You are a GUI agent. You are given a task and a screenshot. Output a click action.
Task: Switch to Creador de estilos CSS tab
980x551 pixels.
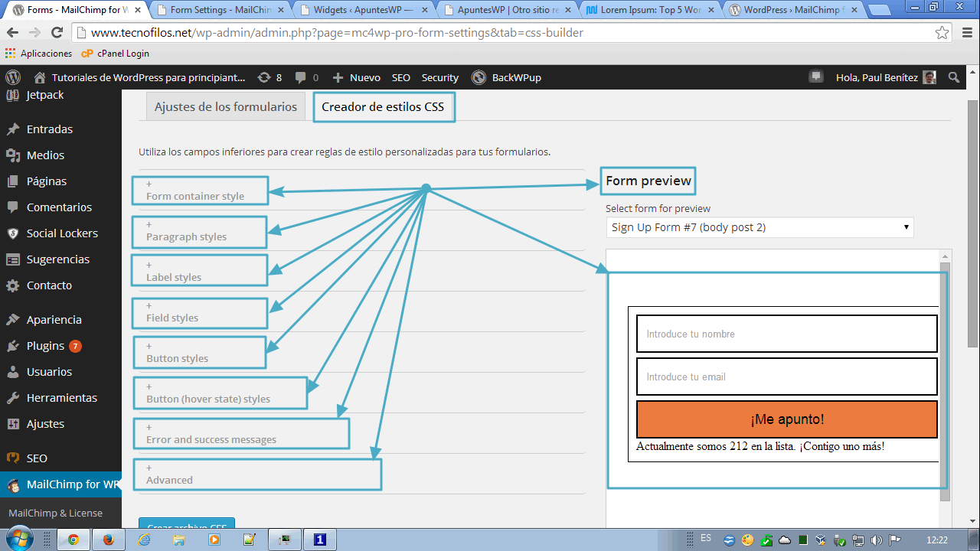point(383,107)
